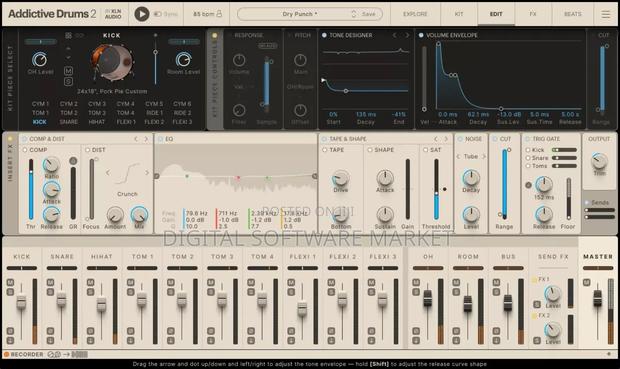Go to previous Tone Designer page
Viewport: 620px width, 369px height.
(394, 35)
